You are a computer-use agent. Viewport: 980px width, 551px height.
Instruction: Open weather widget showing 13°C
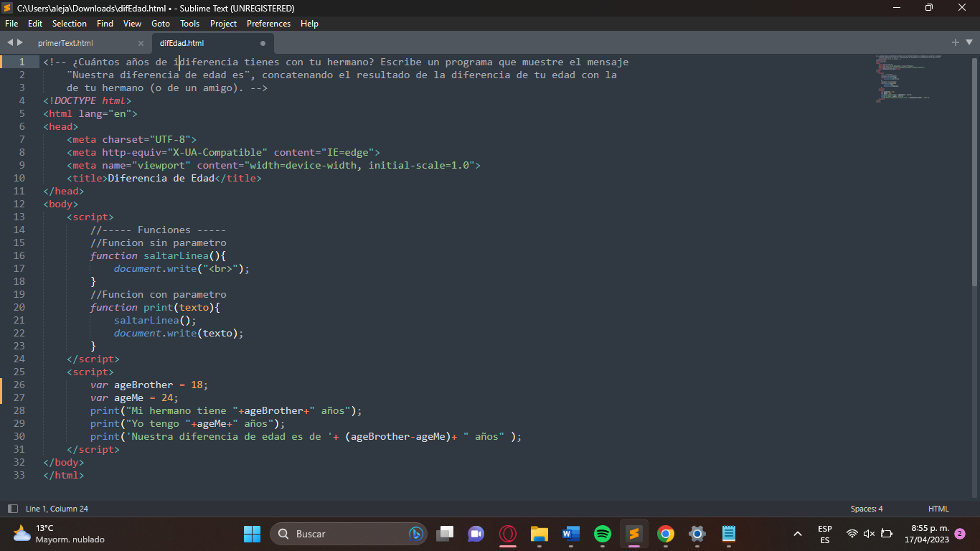[59, 534]
